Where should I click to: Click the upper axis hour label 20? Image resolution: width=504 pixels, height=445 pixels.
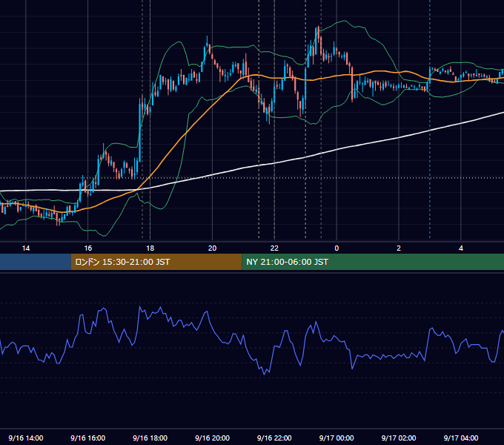[212, 248]
